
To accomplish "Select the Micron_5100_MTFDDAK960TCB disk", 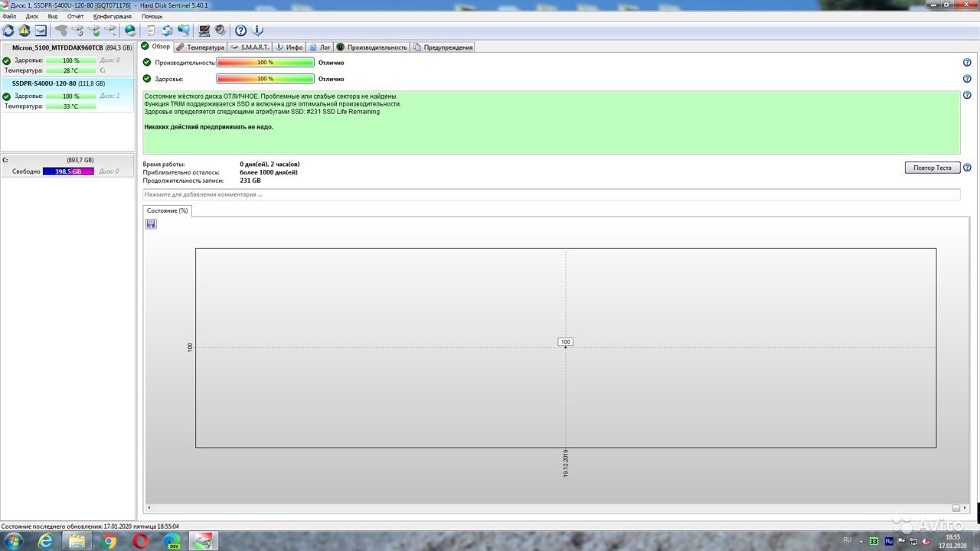I will point(57,47).
